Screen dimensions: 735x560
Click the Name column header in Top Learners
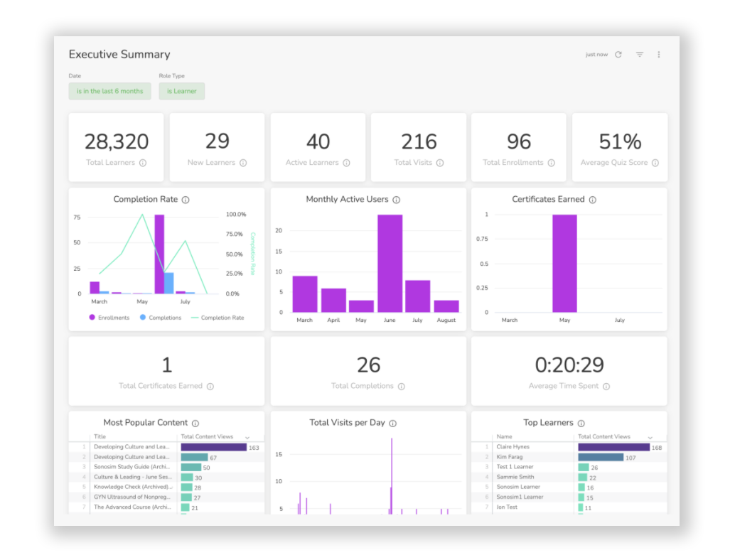pos(505,436)
